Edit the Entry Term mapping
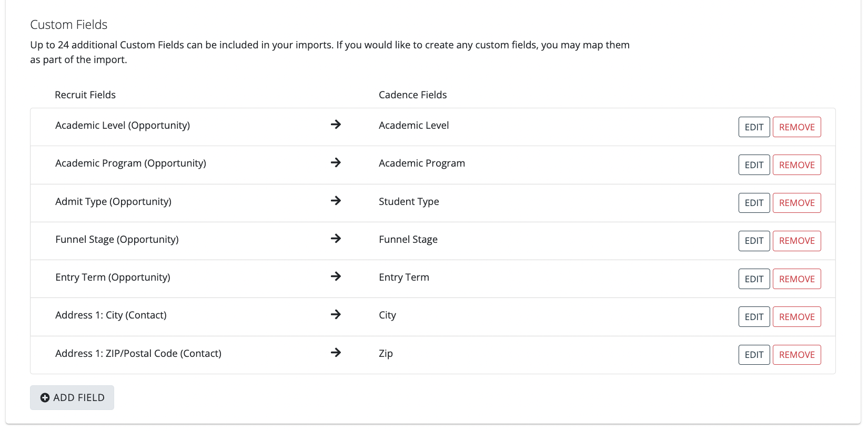 [x=754, y=279]
